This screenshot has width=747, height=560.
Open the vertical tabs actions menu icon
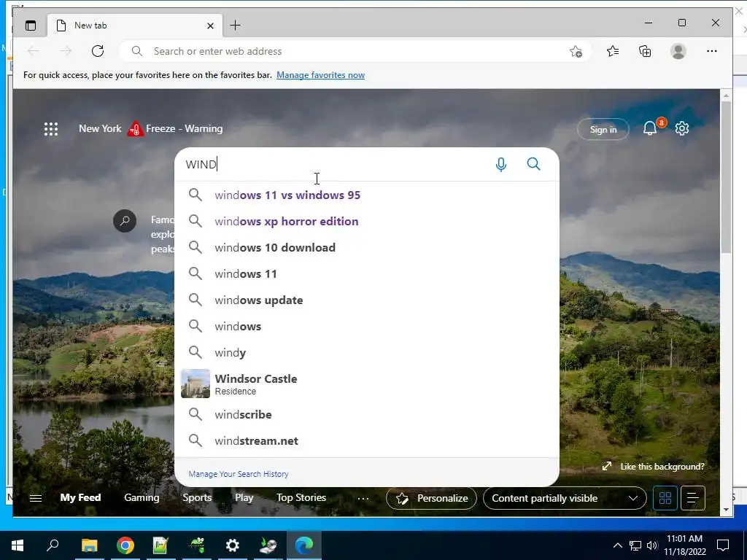(x=31, y=26)
